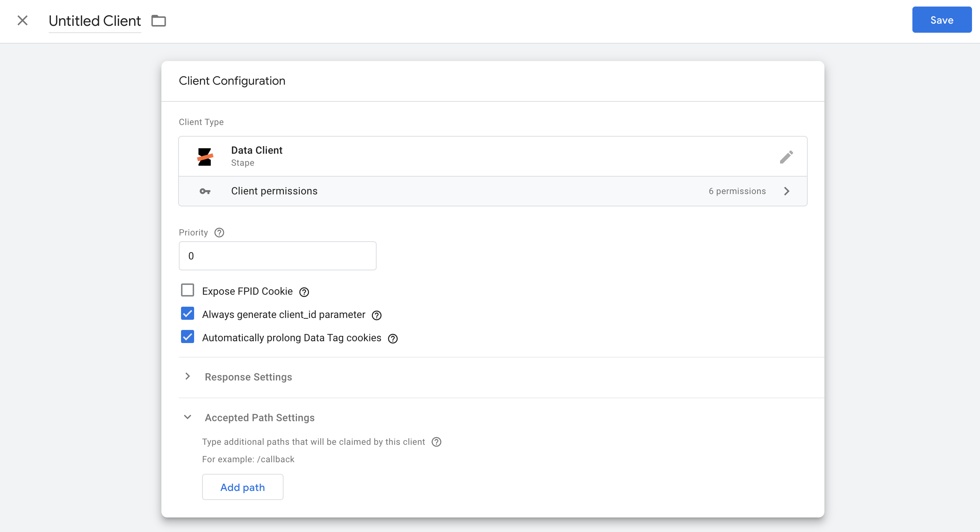Click the Untitled Client name to rename
980x532 pixels.
click(95, 21)
